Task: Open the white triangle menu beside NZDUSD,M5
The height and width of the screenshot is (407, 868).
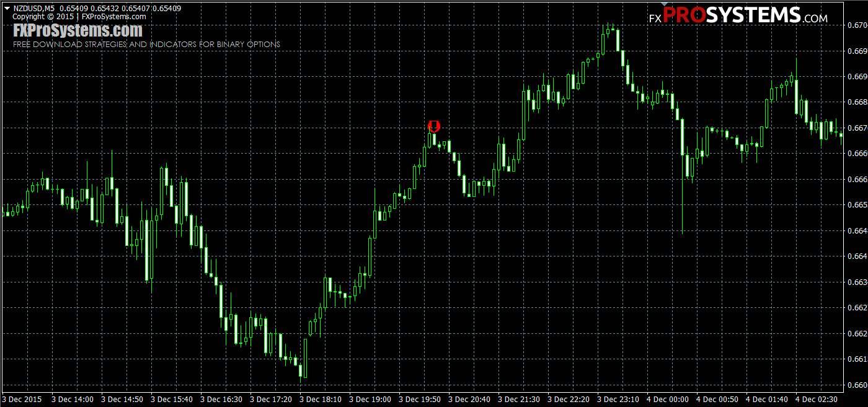Action: coord(6,8)
